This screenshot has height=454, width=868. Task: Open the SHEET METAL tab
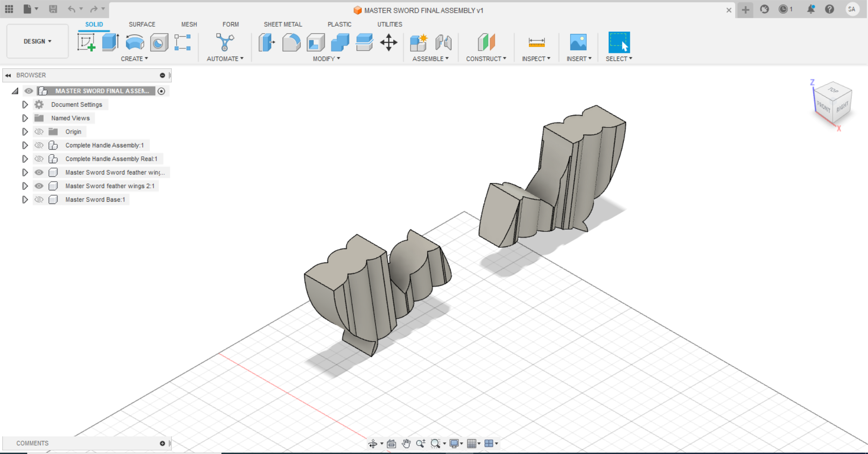tap(283, 24)
